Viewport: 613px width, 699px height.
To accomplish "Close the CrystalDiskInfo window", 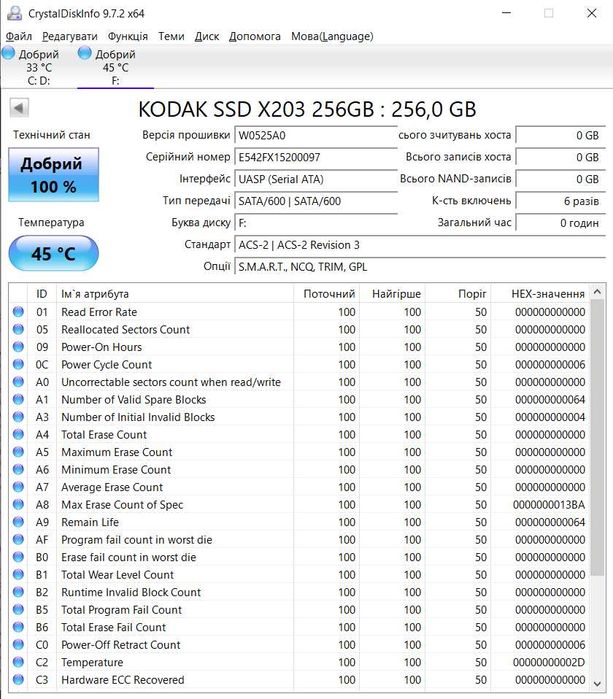I will pyautogui.click(x=592, y=13).
